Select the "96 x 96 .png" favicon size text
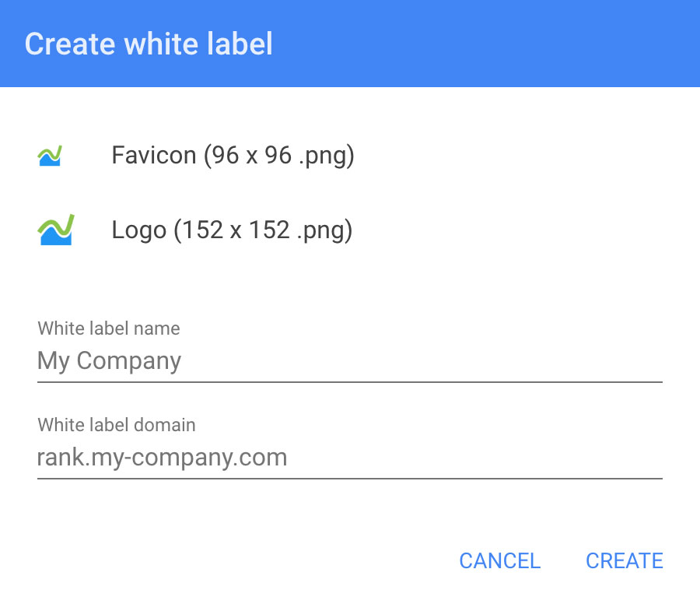 (x=280, y=156)
